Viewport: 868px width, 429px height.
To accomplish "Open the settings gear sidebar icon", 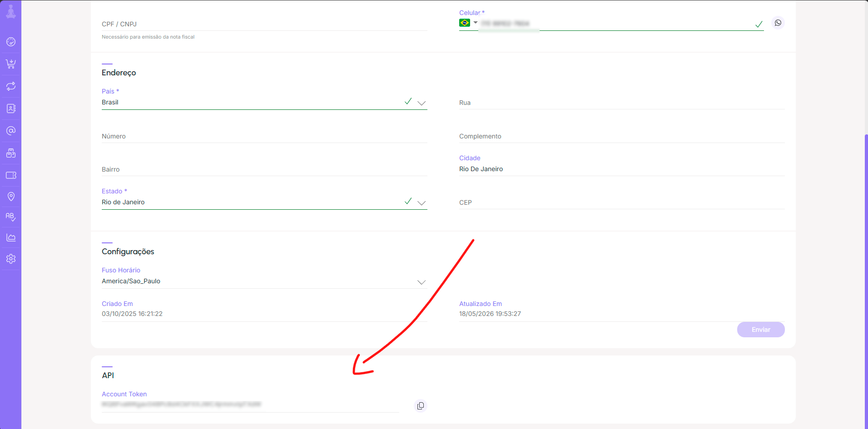I will (11, 259).
